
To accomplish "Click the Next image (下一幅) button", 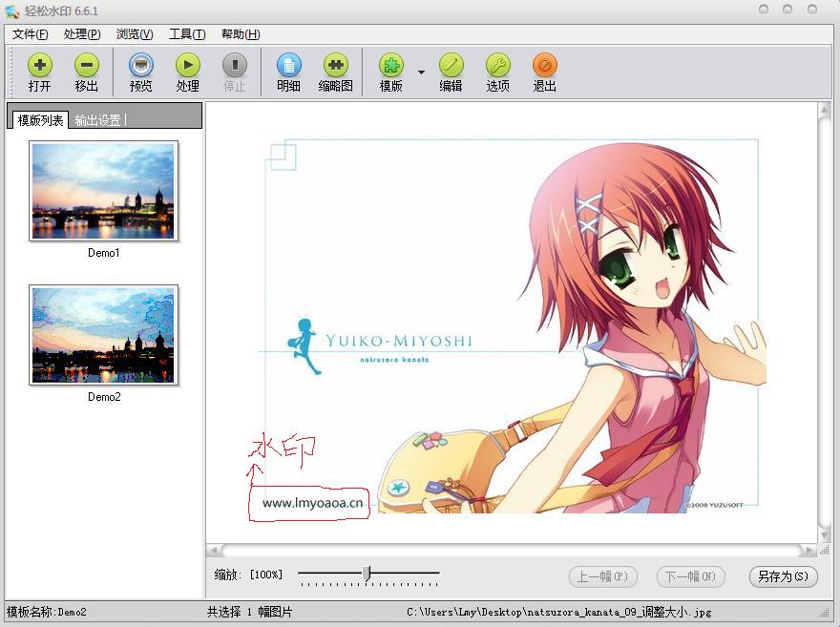I will coord(690,576).
